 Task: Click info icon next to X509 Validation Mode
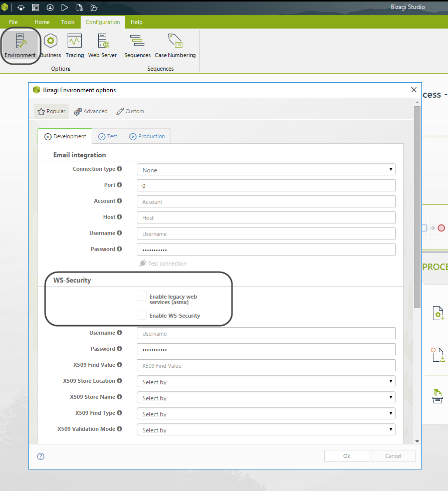(119, 429)
